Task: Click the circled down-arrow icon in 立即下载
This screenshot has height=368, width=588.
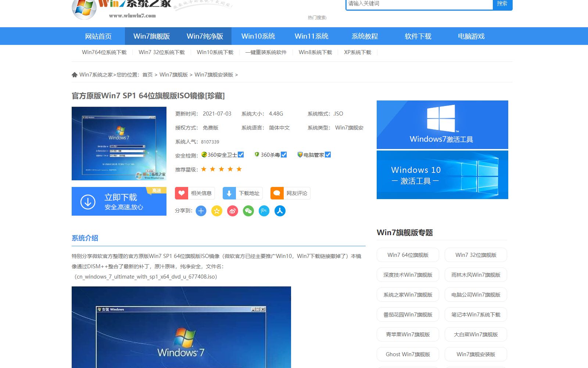Action: 88,202
